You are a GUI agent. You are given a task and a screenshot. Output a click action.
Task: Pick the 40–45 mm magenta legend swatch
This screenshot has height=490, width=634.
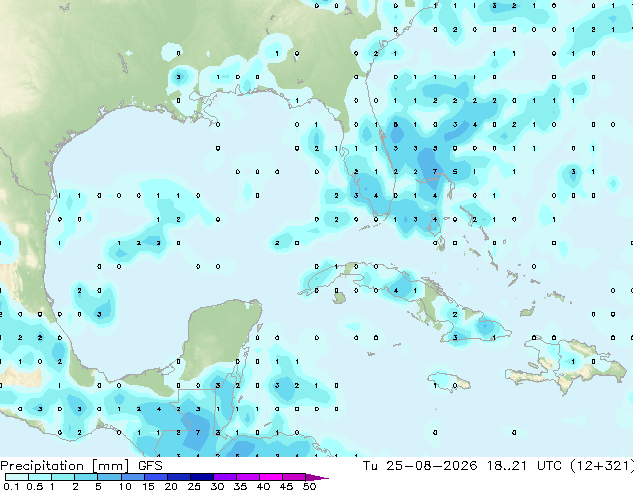271,477
